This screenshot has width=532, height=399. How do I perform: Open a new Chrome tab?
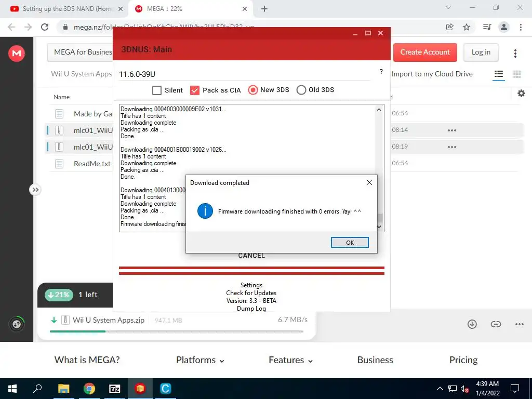264,9
